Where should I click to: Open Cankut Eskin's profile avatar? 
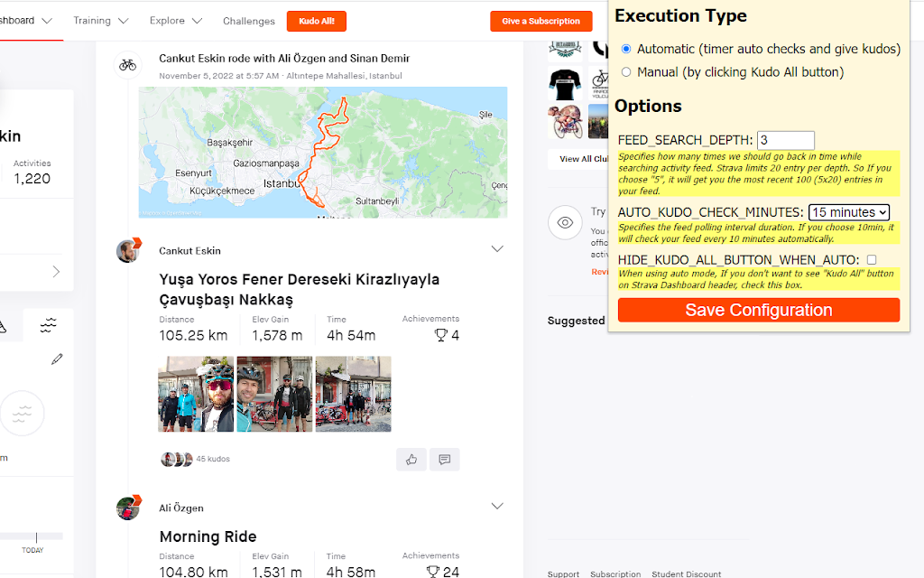127,251
